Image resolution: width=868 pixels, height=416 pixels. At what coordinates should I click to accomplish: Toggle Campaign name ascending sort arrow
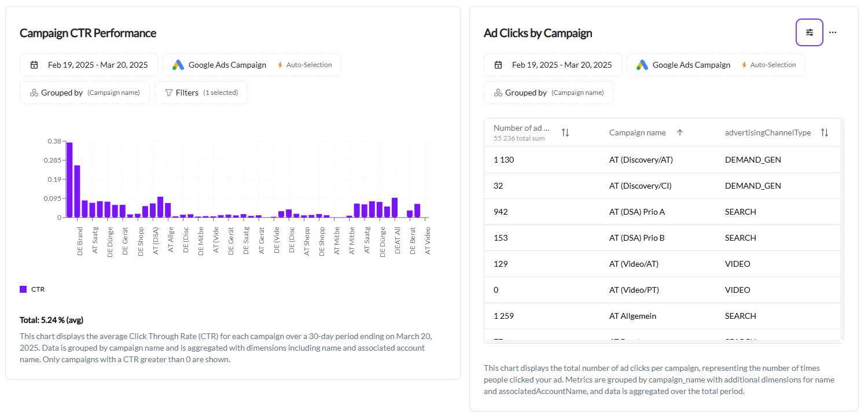[x=680, y=132]
